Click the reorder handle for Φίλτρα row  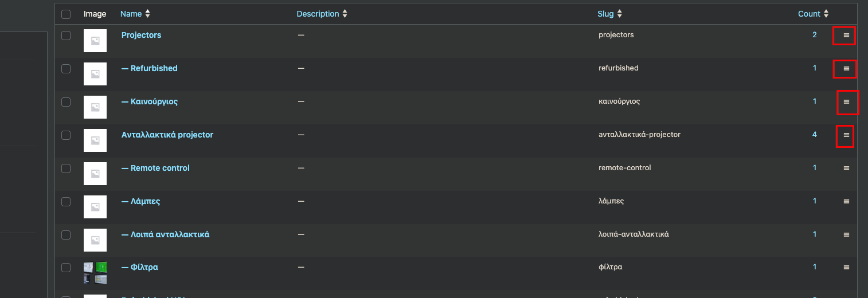coord(846,268)
